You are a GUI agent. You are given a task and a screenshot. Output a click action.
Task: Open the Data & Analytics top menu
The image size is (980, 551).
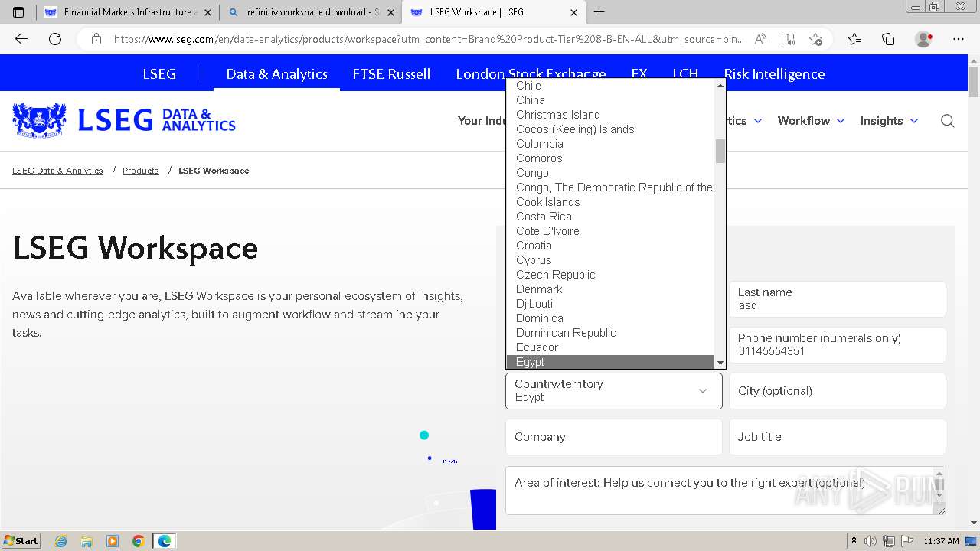pos(277,74)
